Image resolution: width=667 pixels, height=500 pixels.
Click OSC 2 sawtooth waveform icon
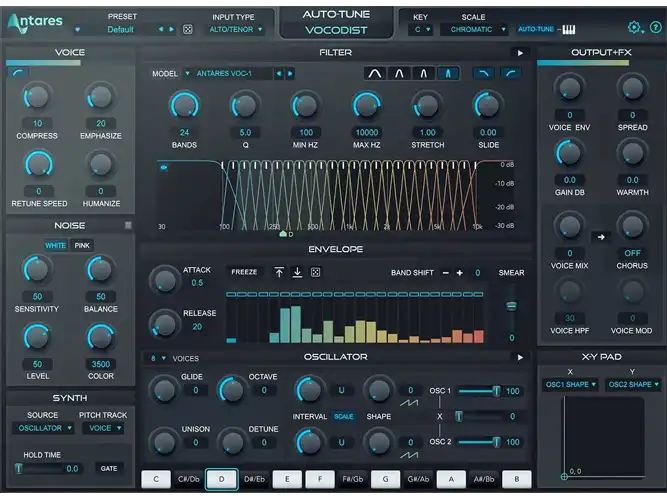click(409, 455)
